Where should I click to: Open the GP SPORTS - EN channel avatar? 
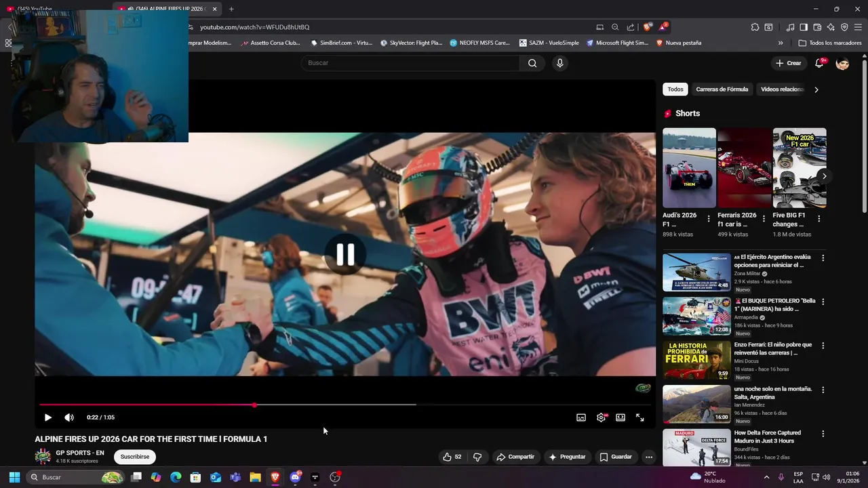point(43,457)
